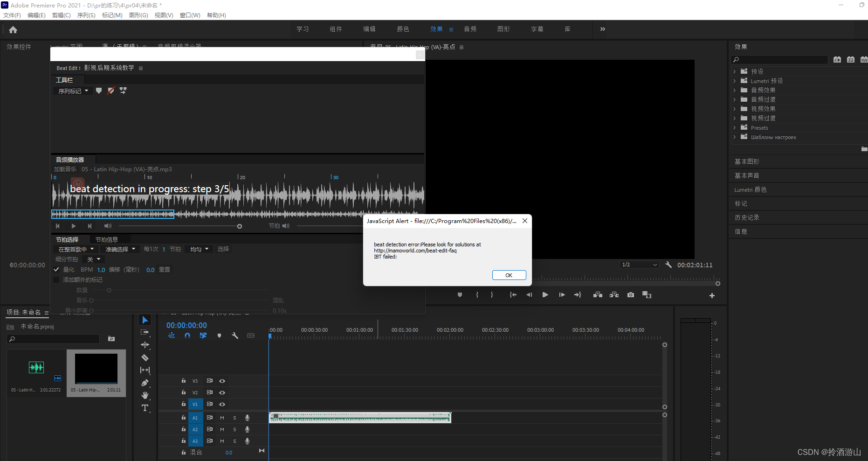The width and height of the screenshot is (868, 461).
Task: Open the 细分节拍 关 dropdown
Action: (x=94, y=259)
